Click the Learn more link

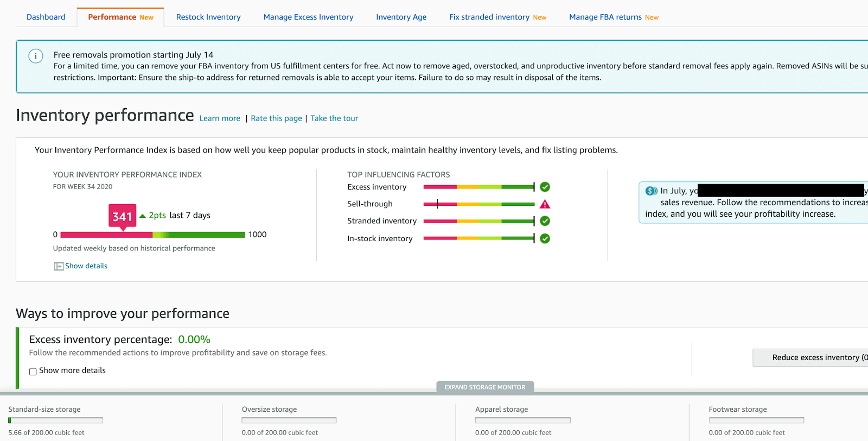pyautogui.click(x=220, y=118)
